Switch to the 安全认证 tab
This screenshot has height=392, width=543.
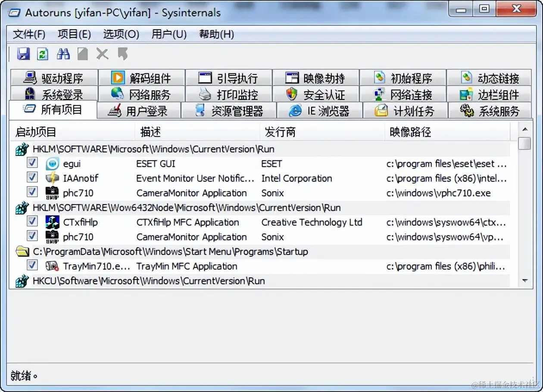coord(316,94)
